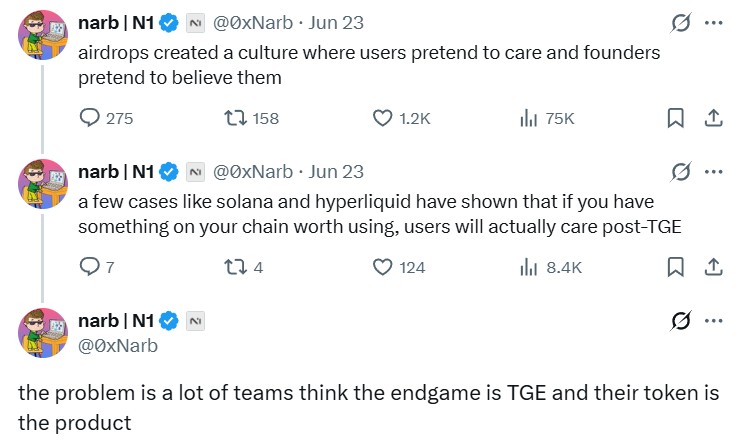Bookmark the solana and hyperliquid tweet
The height and width of the screenshot is (443, 736).
pos(675,267)
